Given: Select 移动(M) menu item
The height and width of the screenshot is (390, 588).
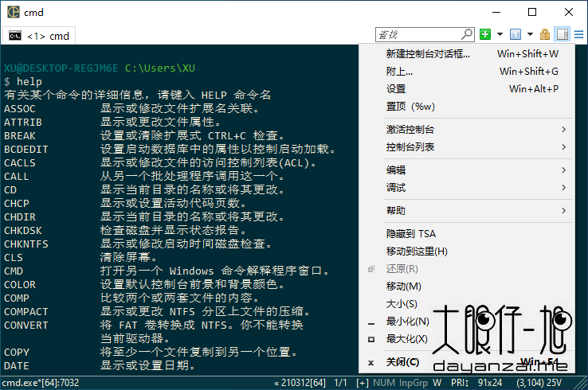Looking at the screenshot, I should click(x=467, y=287).
